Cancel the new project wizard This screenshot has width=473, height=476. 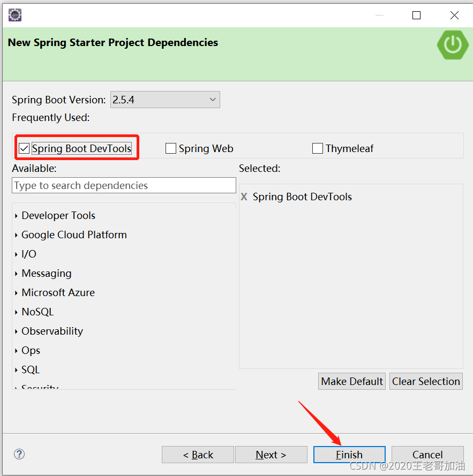tap(427, 455)
